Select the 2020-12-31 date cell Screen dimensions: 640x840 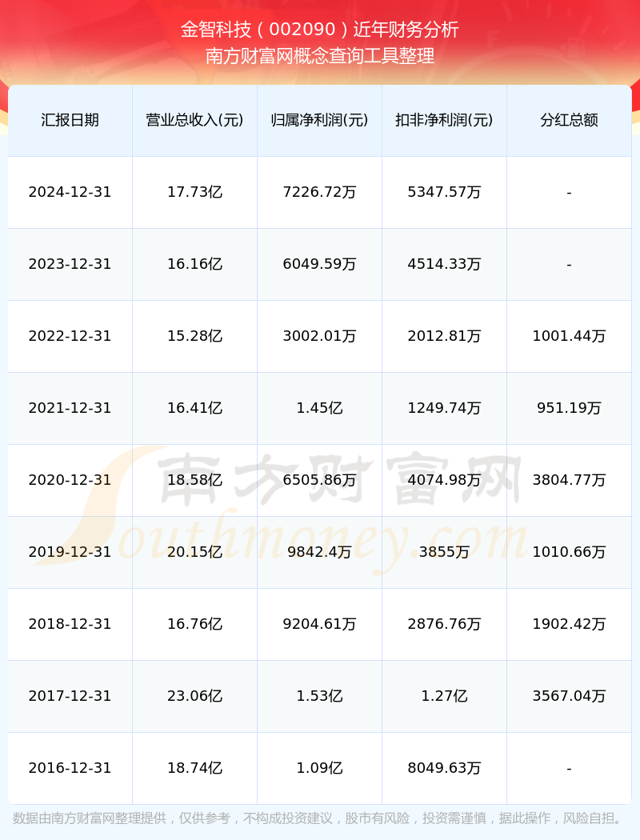[x=70, y=480]
